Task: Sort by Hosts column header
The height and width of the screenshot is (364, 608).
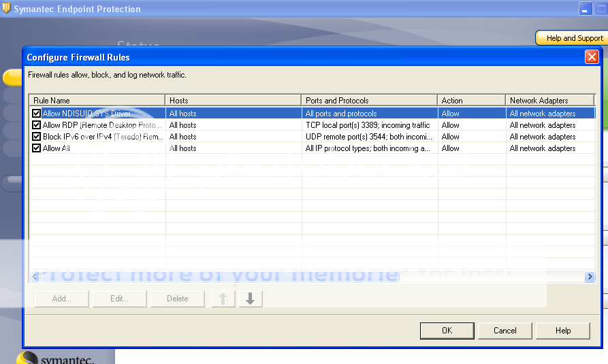Action: [x=233, y=101]
